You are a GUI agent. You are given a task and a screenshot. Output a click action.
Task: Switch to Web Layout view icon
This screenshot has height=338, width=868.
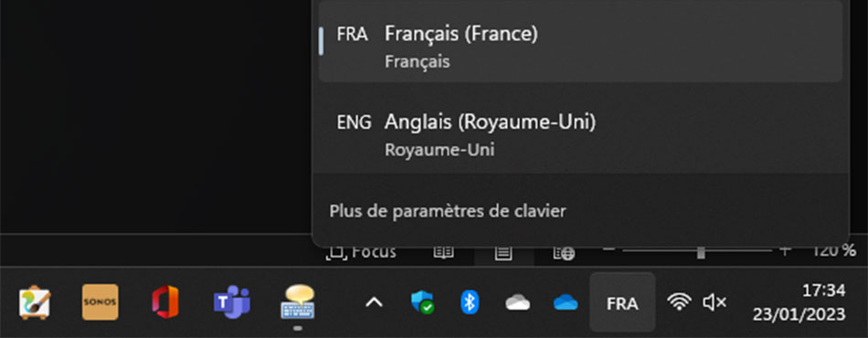pyautogui.click(x=564, y=253)
